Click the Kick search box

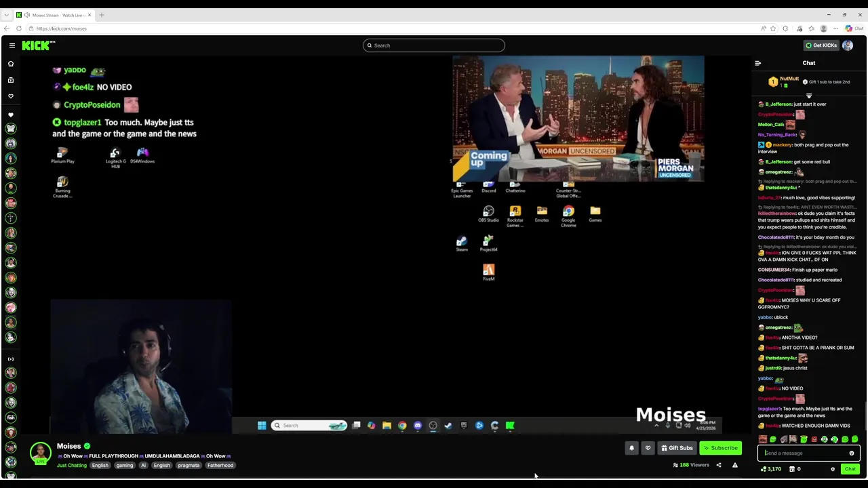pos(434,45)
